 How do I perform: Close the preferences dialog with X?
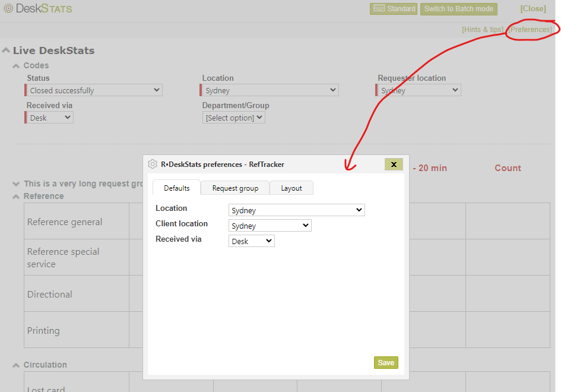[394, 165]
